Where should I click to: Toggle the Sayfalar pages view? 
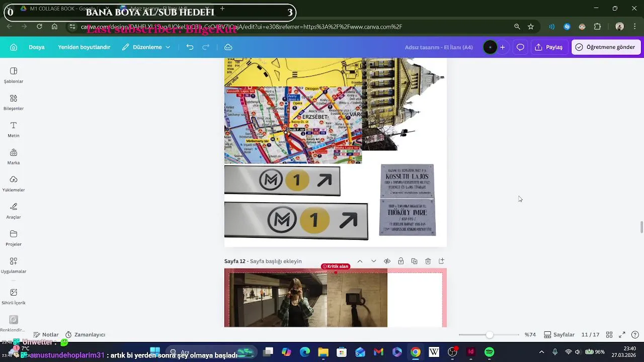point(559,335)
